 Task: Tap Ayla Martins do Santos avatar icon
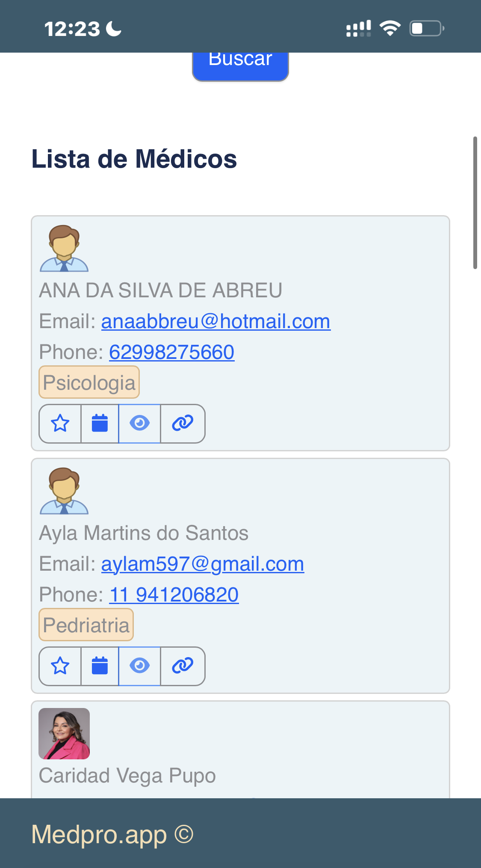[x=64, y=491]
